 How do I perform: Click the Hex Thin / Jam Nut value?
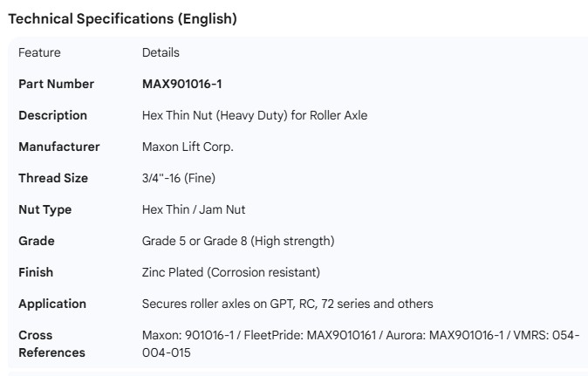coord(195,209)
